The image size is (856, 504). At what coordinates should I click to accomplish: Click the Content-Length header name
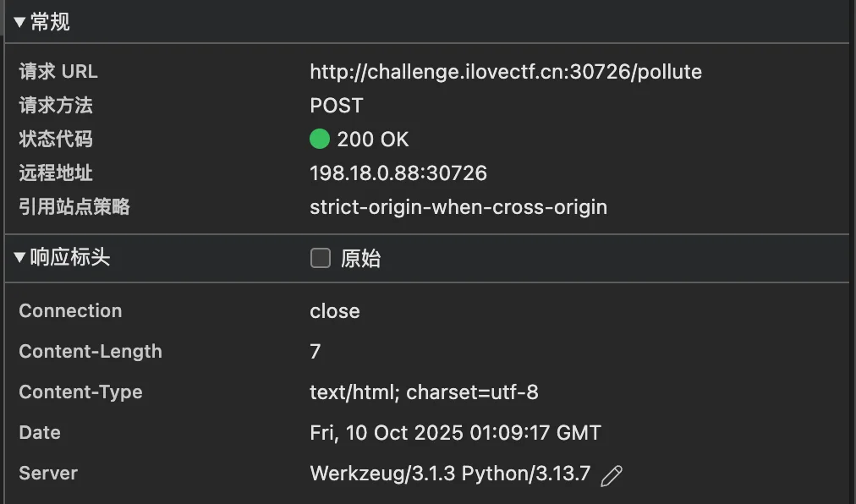click(91, 352)
